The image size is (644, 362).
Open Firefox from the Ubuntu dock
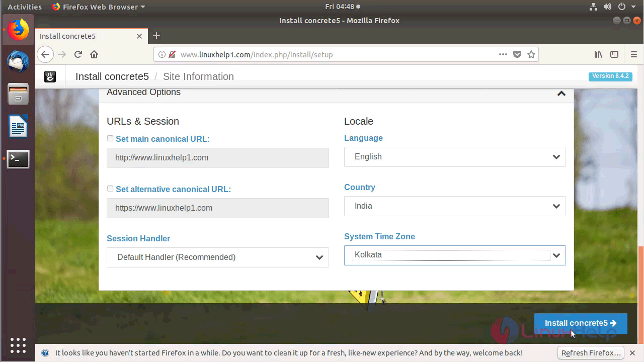(x=19, y=30)
